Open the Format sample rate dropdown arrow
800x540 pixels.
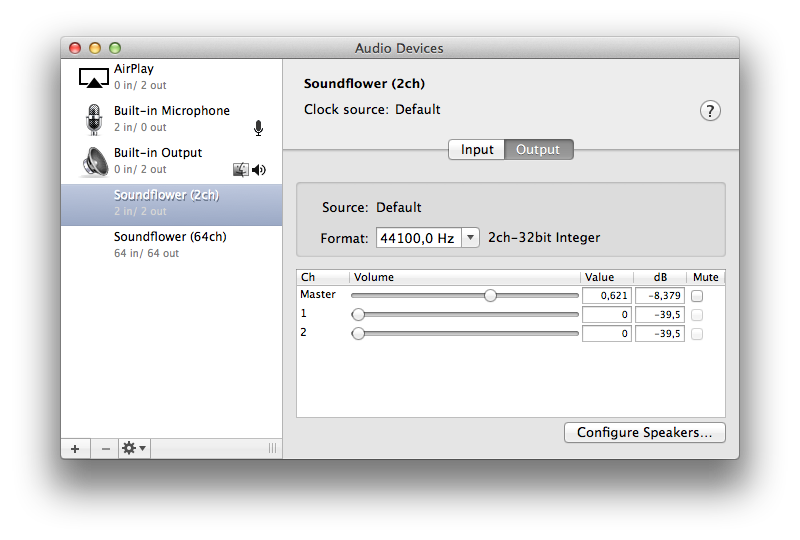[x=470, y=237]
